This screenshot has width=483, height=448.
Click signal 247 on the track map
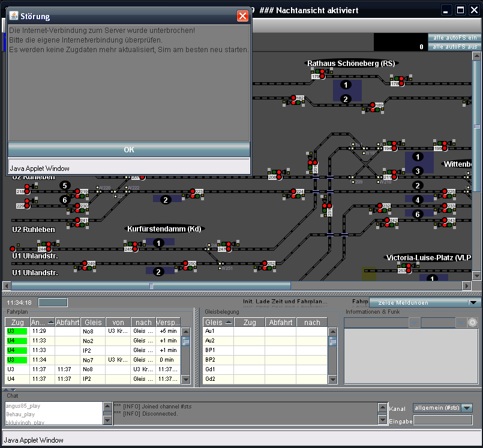pyautogui.click(x=228, y=246)
